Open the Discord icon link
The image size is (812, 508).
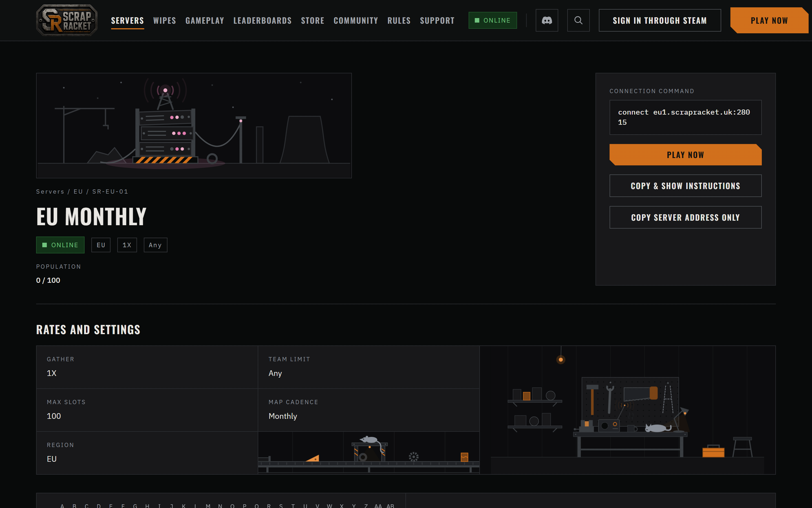tap(547, 20)
